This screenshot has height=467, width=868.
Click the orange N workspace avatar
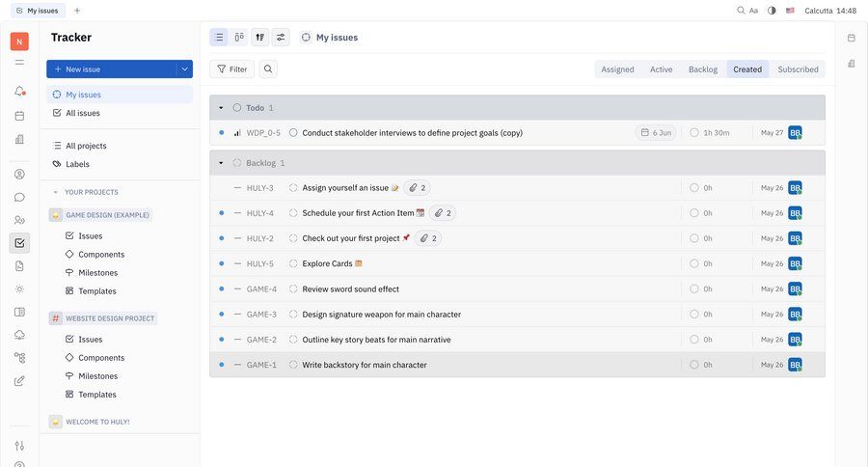pyautogui.click(x=19, y=41)
